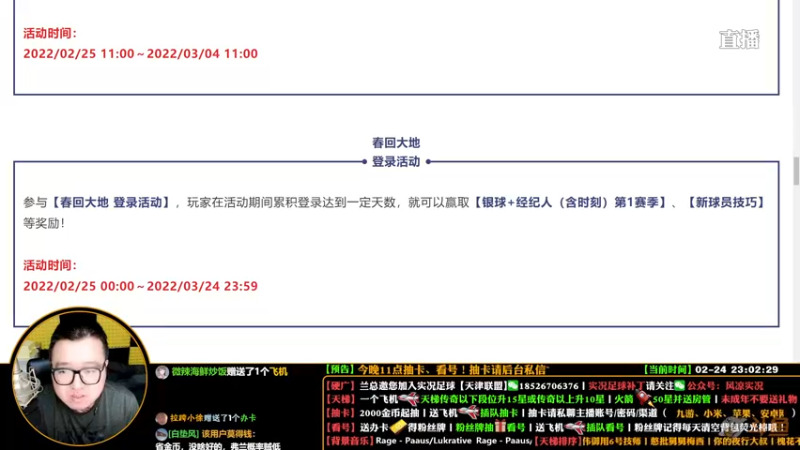Click the 【天梯】 label
Screen dimensions: 800x450
click(340, 399)
